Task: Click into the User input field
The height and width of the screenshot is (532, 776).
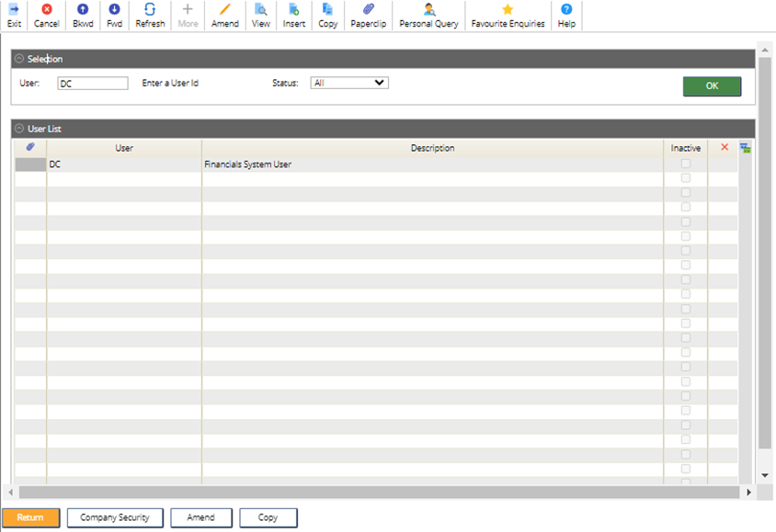Action: click(93, 84)
